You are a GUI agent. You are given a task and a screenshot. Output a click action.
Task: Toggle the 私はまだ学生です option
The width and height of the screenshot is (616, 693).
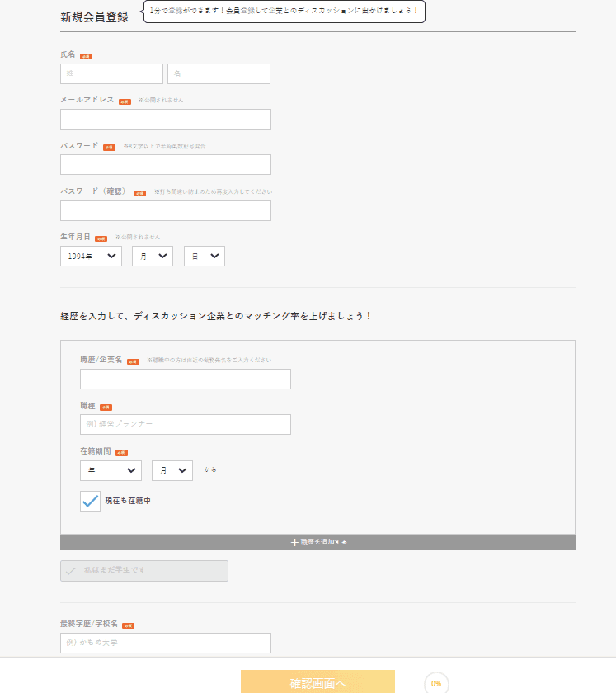pos(143,571)
